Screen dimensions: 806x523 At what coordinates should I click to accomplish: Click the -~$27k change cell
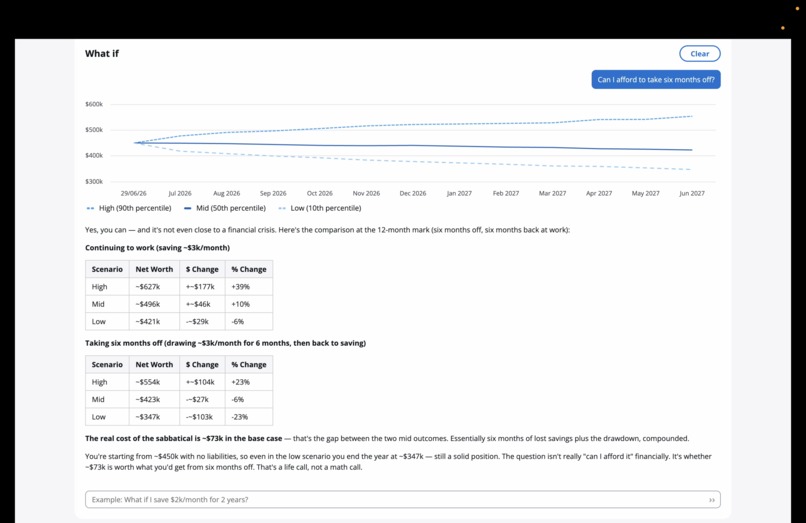202,400
